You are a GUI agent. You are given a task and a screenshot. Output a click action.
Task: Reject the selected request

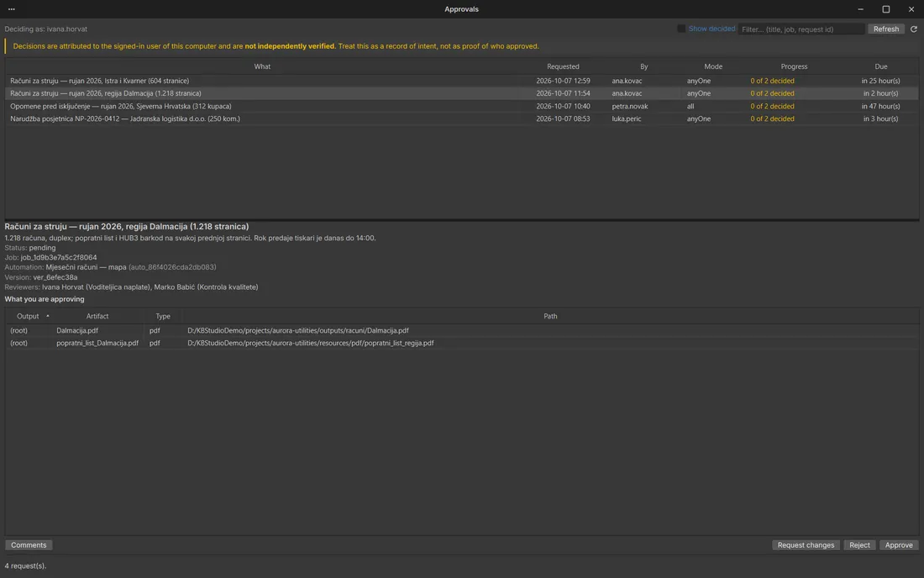(859, 545)
